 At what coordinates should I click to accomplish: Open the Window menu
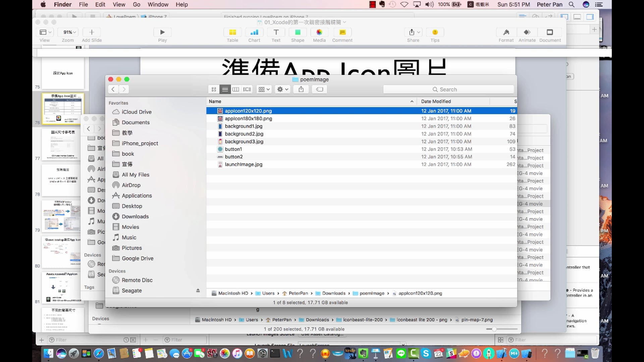158,4
